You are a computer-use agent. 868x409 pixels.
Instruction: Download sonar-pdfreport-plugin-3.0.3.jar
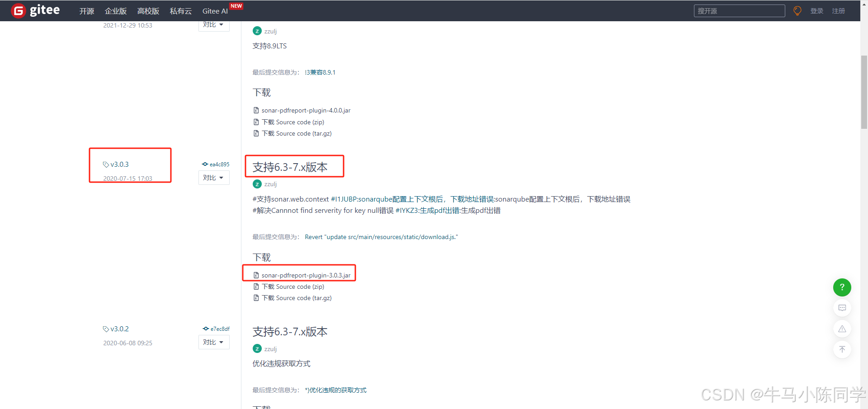[x=306, y=275]
